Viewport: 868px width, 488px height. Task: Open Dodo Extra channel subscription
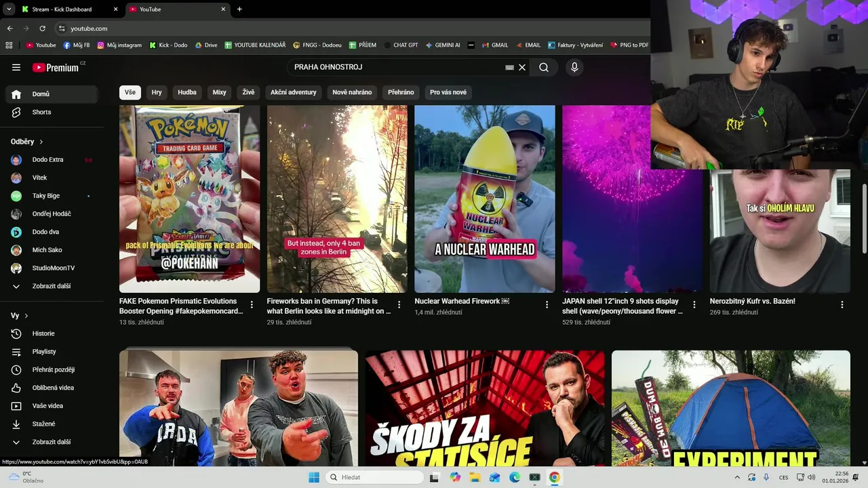tap(52, 160)
